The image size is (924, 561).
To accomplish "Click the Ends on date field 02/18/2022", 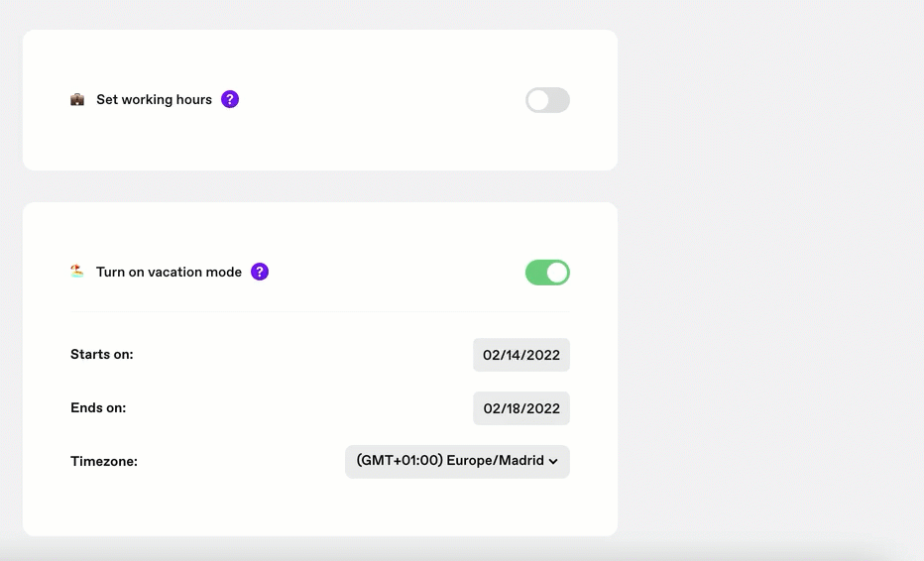I will (521, 408).
